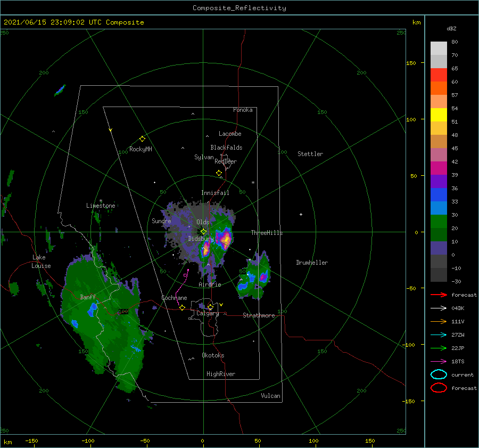The height and width of the screenshot is (448, 479).
Task: Click the Olds label near center
Action: tap(203, 222)
